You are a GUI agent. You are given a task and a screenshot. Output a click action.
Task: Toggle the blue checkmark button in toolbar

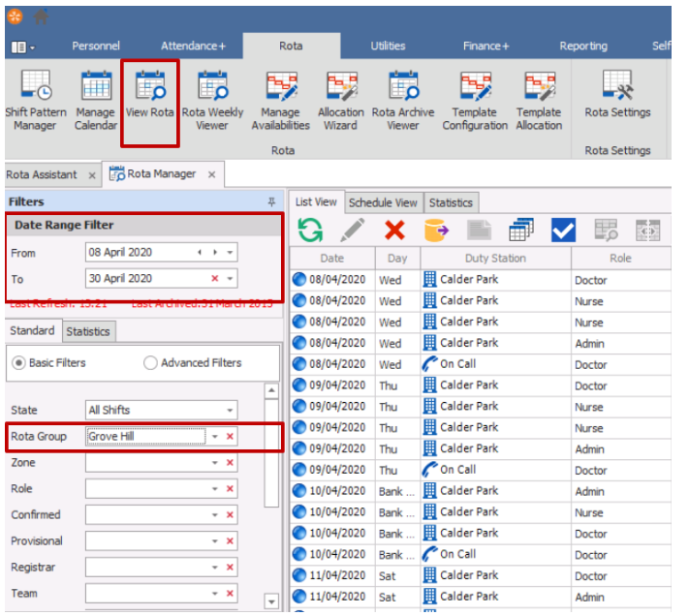563,230
